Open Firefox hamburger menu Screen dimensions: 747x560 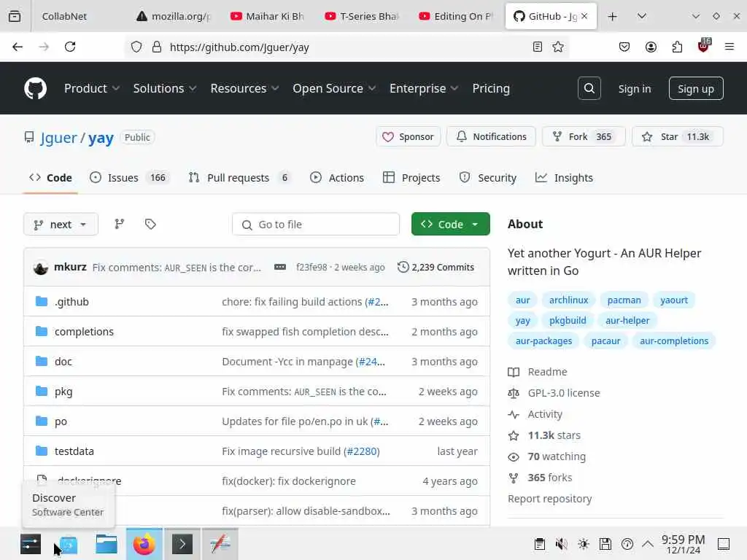(729, 47)
